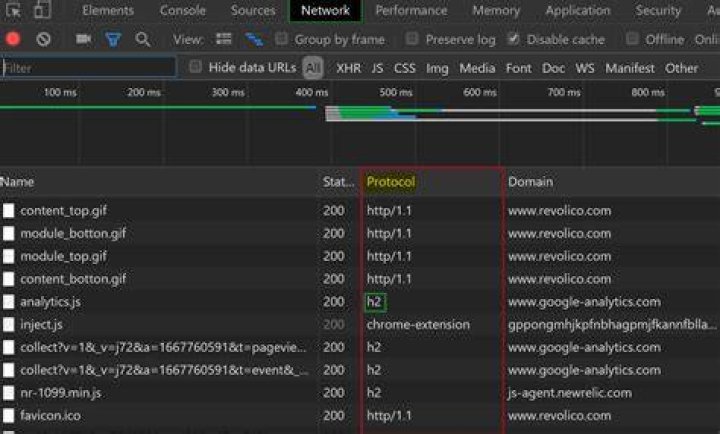Select the content_top.gif request row
Image resolution: width=720 pixels, height=434 pixels.
(360, 211)
